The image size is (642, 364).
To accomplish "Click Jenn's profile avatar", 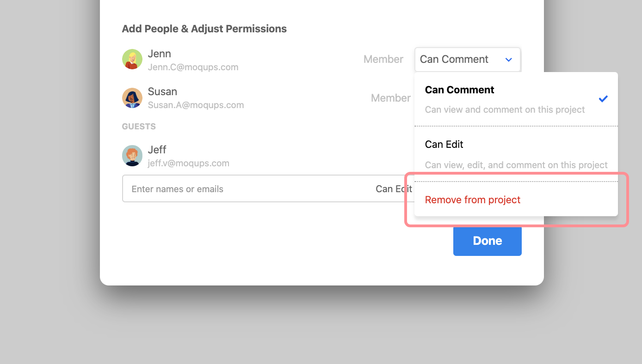I will click(x=132, y=59).
